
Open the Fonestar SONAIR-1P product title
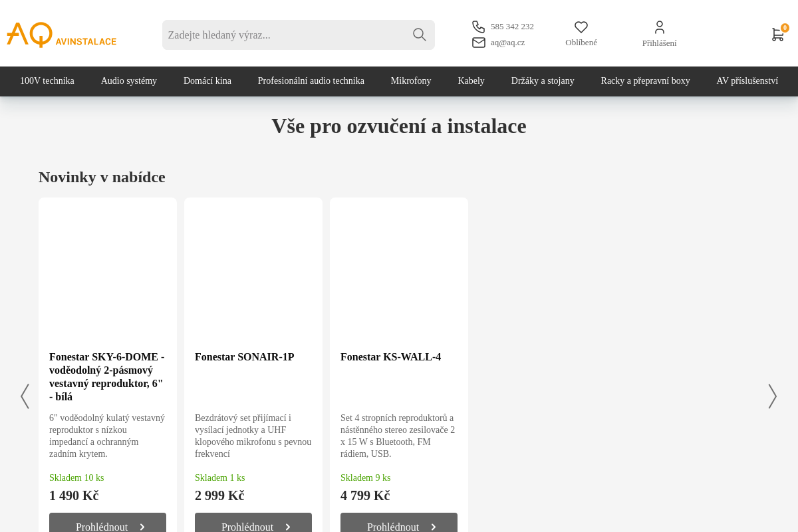(245, 357)
